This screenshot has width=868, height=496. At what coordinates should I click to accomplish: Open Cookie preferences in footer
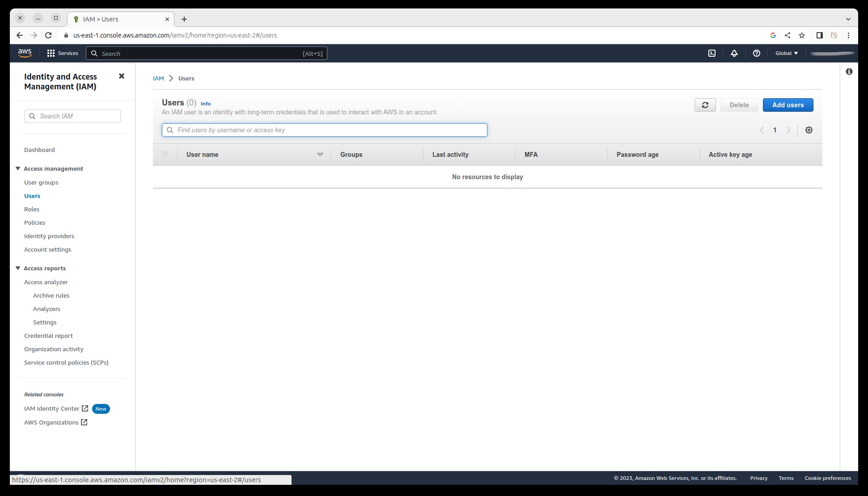828,478
